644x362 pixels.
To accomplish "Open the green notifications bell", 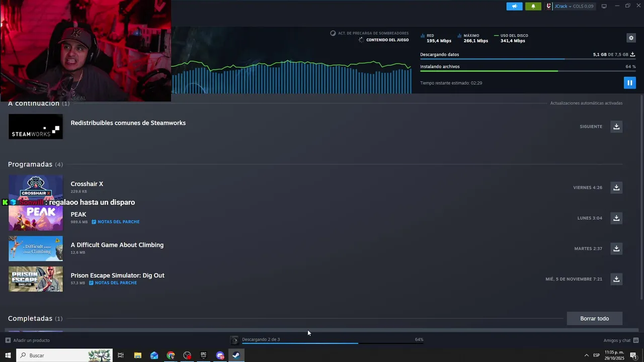I will (x=533, y=6).
